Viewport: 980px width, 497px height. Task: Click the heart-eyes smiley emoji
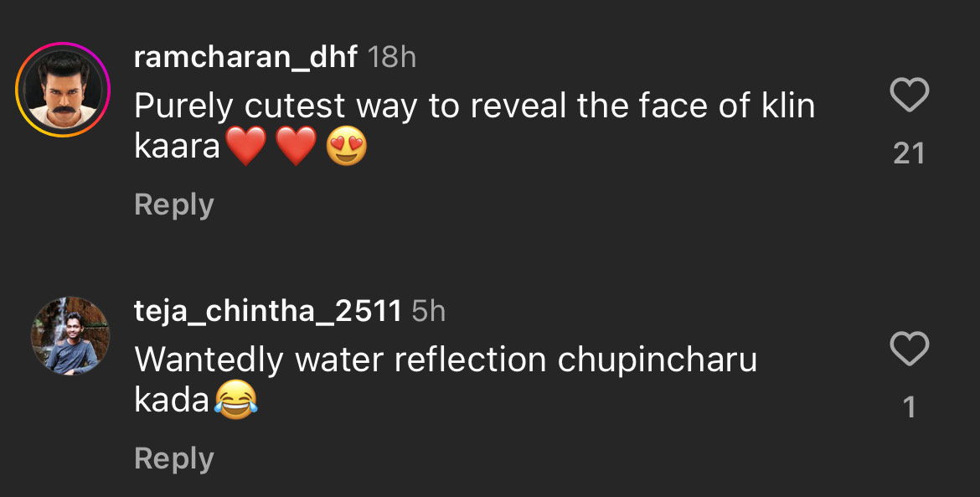[x=346, y=148]
